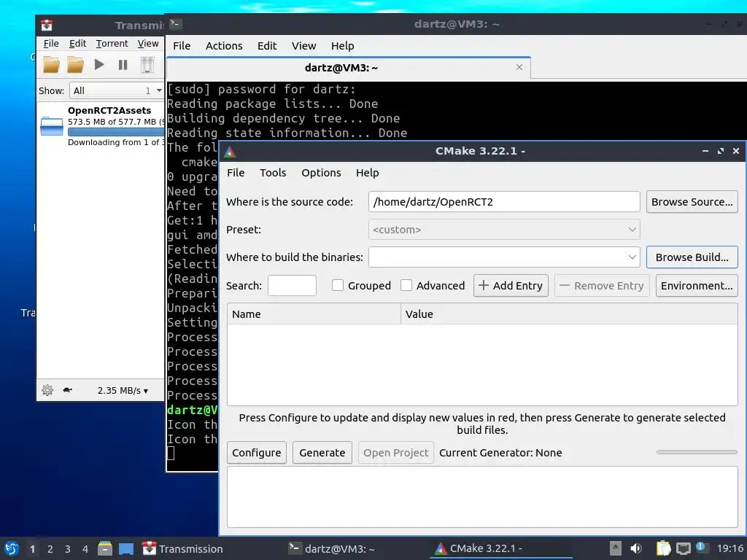Toggle Transmission turtle speed-limit icon
Image resolution: width=747 pixels, height=560 pixels.
(x=68, y=390)
